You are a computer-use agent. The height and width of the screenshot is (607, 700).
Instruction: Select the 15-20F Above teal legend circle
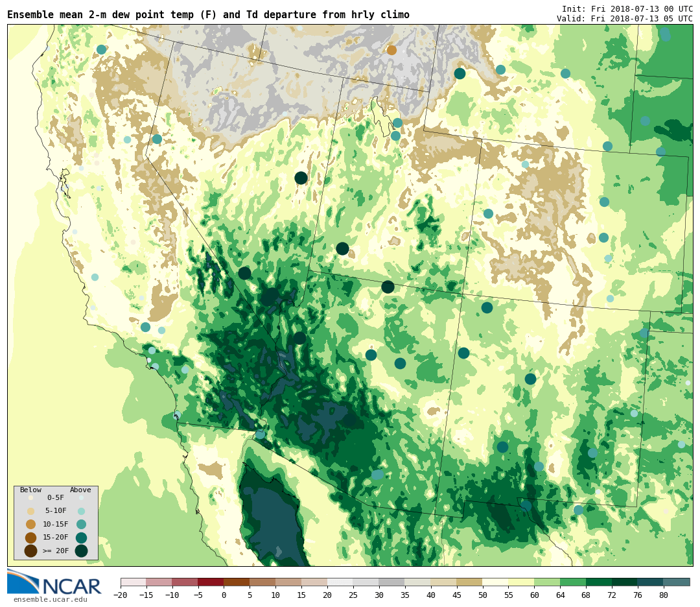click(81, 538)
